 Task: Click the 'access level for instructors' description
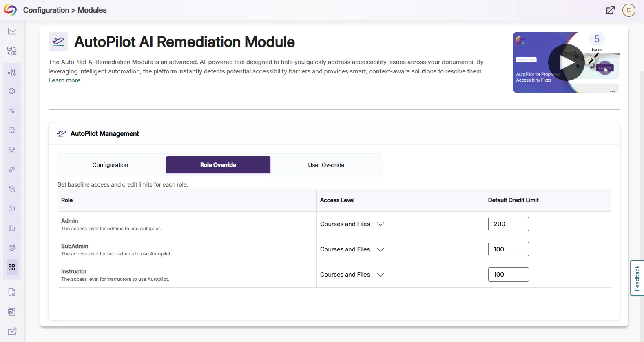[115, 279]
